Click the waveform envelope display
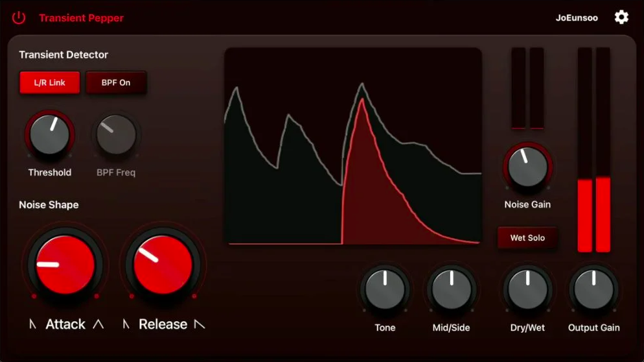644x362 pixels. coord(353,147)
